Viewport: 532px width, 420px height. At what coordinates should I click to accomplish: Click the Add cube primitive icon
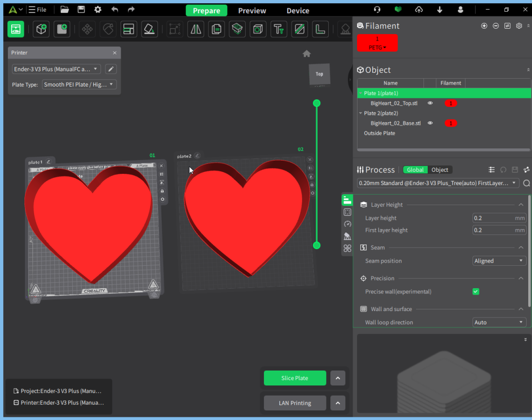point(41,29)
